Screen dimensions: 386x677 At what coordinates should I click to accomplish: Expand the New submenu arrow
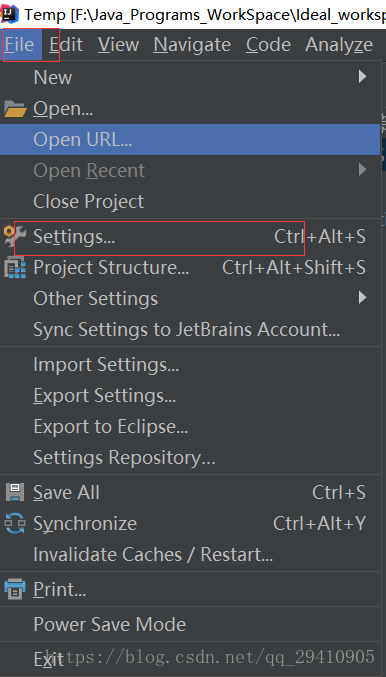362,77
